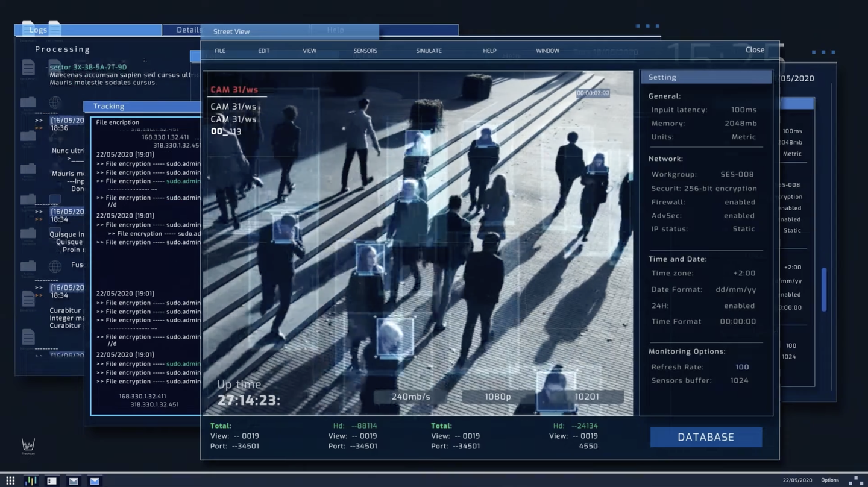Click the '1080p' resolution readout
Image resolution: width=868 pixels, height=487 pixels.
pyautogui.click(x=498, y=397)
